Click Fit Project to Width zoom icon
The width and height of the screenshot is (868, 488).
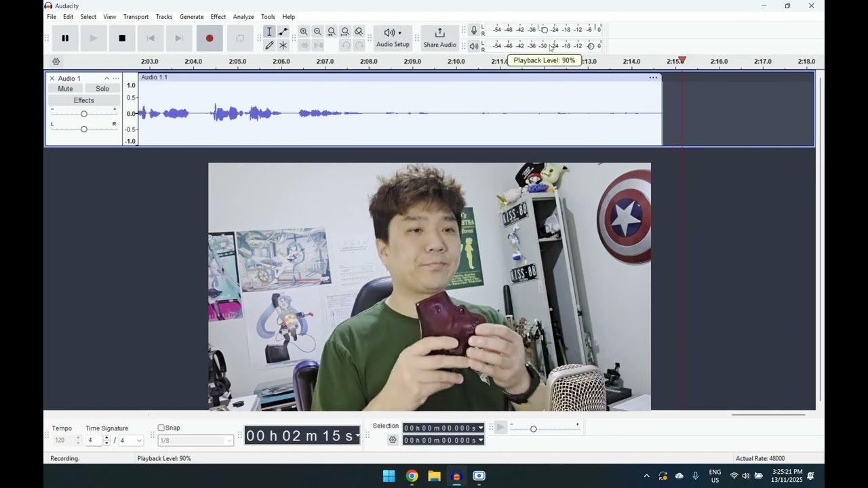pos(345,32)
